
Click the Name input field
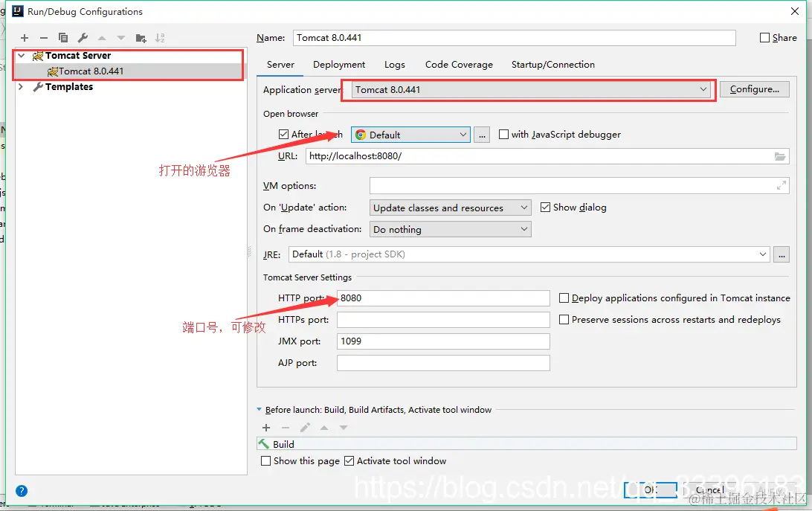[515, 38]
